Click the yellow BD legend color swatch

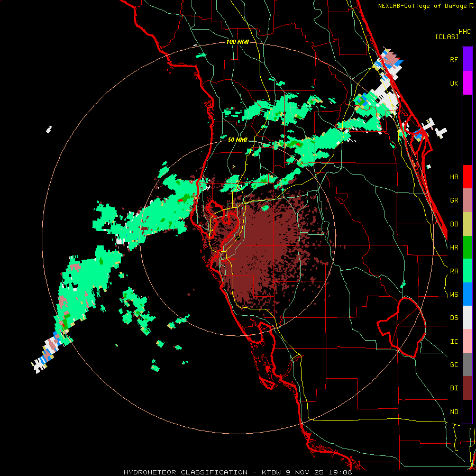click(x=467, y=224)
